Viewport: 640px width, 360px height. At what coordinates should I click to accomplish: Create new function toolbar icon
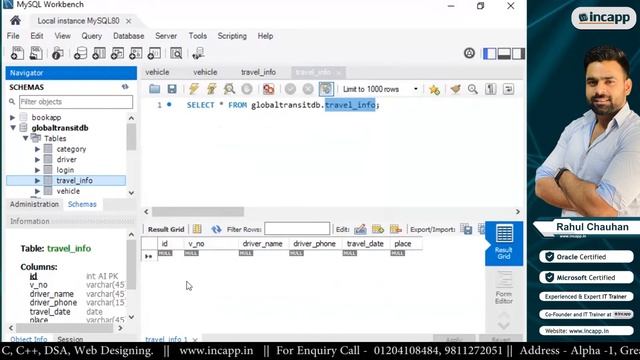(x=154, y=53)
